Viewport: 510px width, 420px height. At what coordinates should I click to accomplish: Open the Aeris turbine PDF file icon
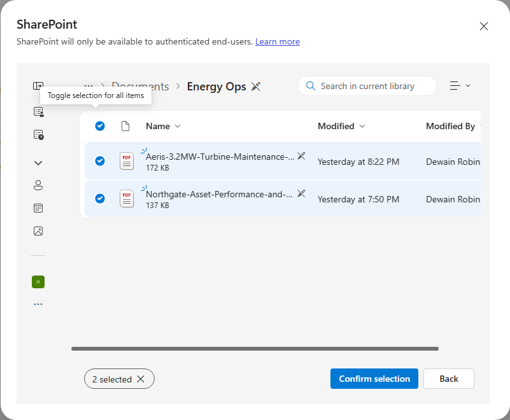click(x=127, y=161)
